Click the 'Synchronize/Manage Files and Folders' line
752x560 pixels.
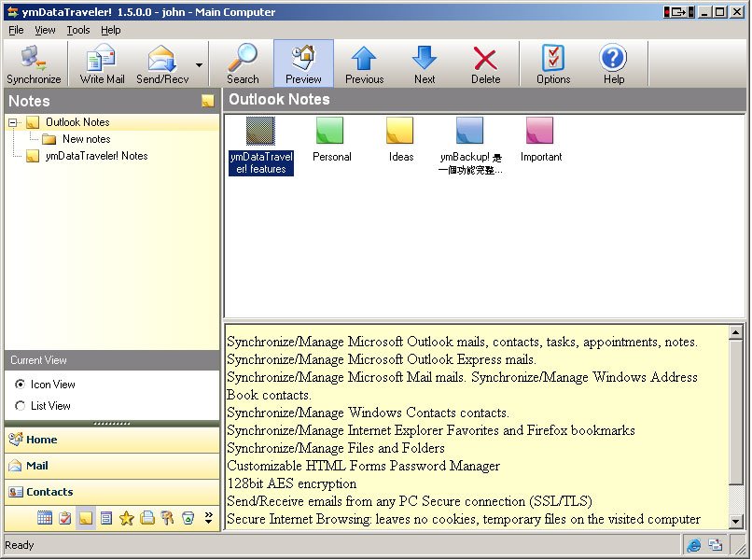coord(336,448)
